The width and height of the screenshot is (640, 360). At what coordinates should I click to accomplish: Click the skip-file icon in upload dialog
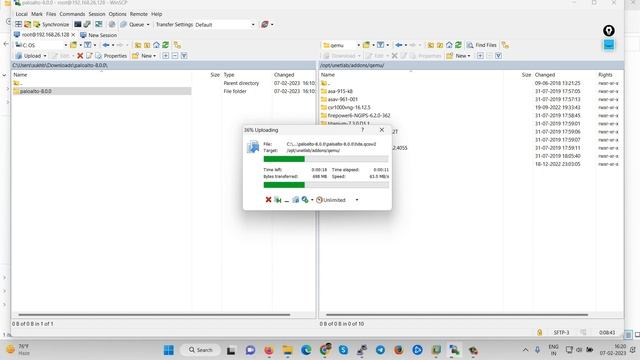278,200
